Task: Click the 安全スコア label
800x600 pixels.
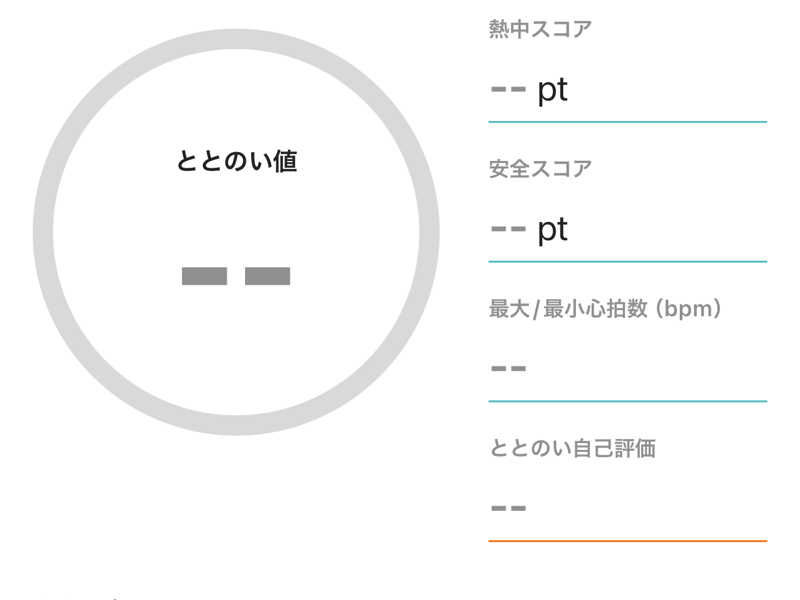Action: [x=540, y=169]
